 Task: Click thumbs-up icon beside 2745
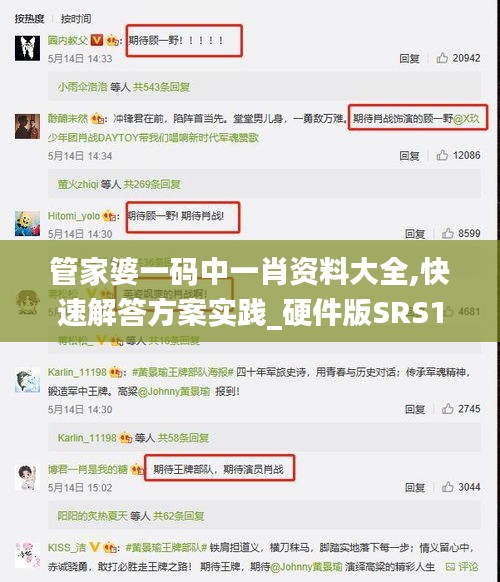tap(447, 409)
